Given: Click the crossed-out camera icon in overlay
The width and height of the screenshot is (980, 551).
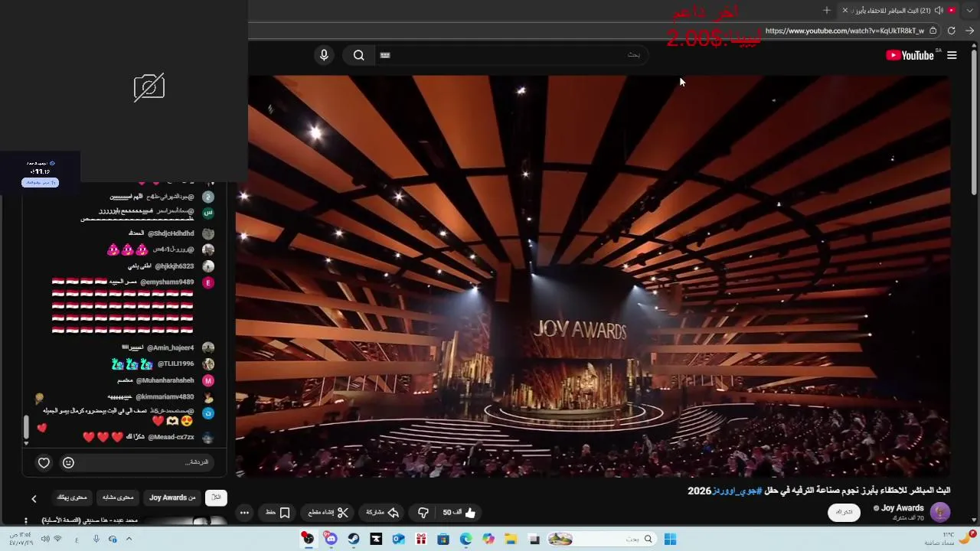Looking at the screenshot, I should tap(149, 87).
